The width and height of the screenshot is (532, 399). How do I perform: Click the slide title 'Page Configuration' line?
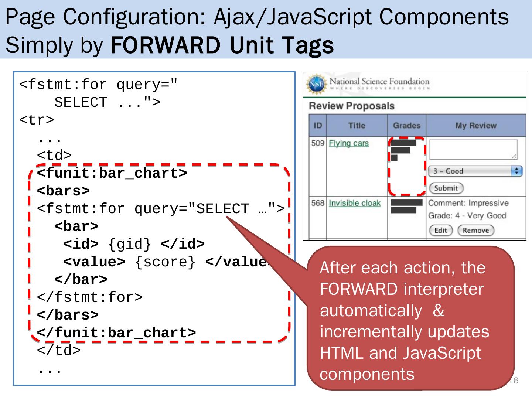point(257,17)
